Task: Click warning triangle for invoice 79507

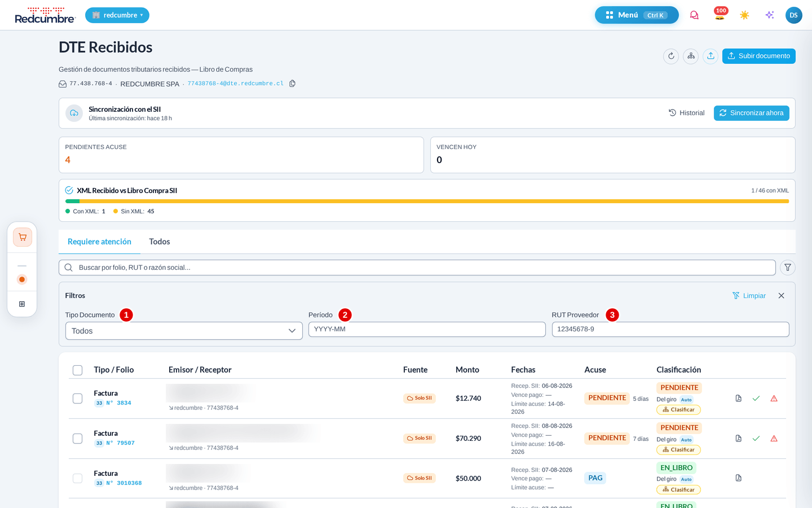Action: (774, 439)
